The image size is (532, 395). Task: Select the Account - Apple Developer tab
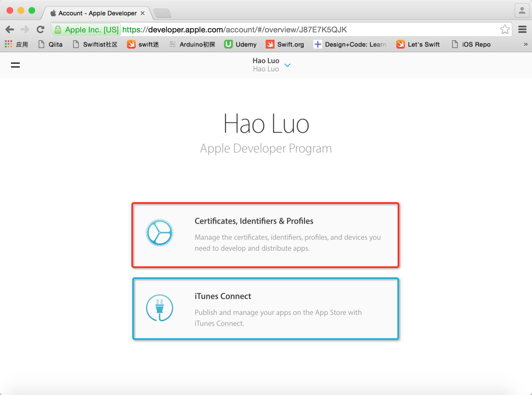pyautogui.click(x=97, y=13)
